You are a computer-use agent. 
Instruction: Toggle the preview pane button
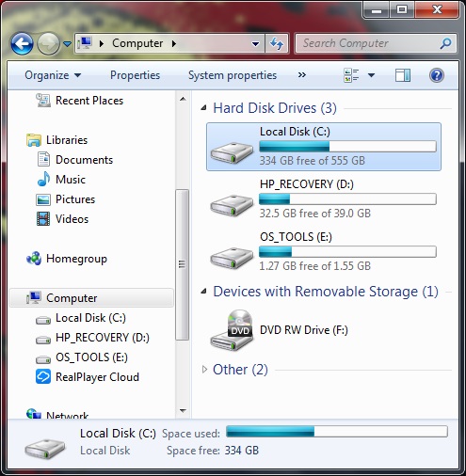click(403, 75)
